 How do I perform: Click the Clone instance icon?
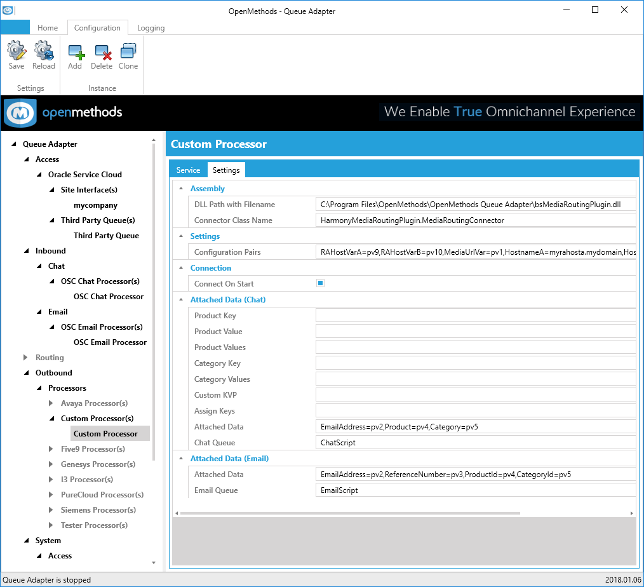[128, 56]
